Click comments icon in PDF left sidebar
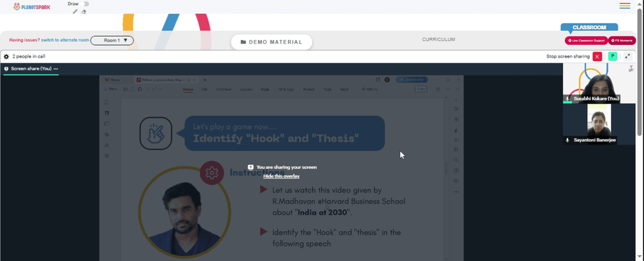The height and width of the screenshot is (261, 644). click(x=107, y=123)
